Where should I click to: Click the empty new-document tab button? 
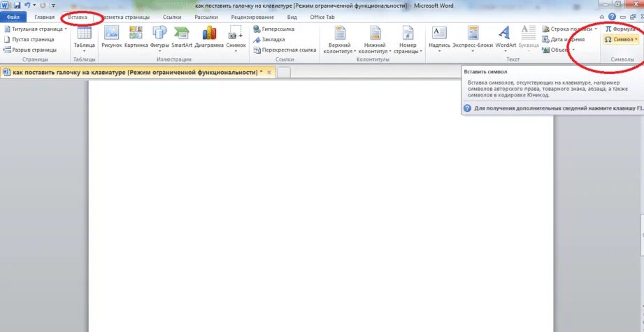[284, 73]
